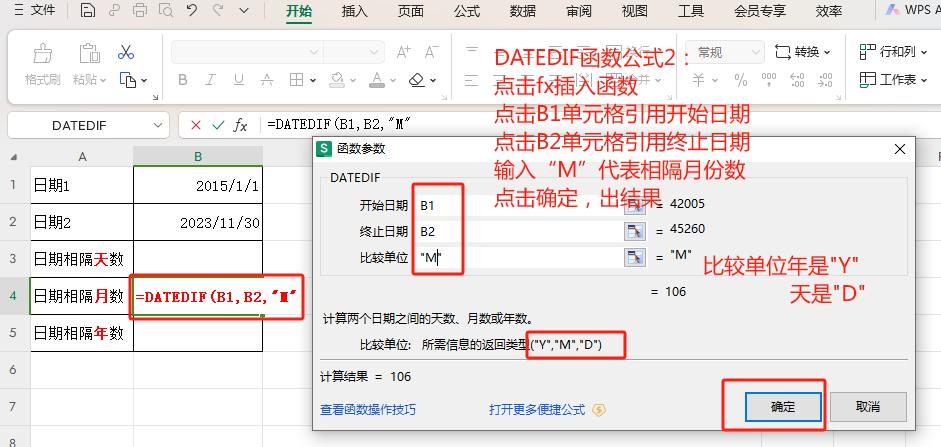
Task: Switch to the 页面 tab
Action: (410, 11)
